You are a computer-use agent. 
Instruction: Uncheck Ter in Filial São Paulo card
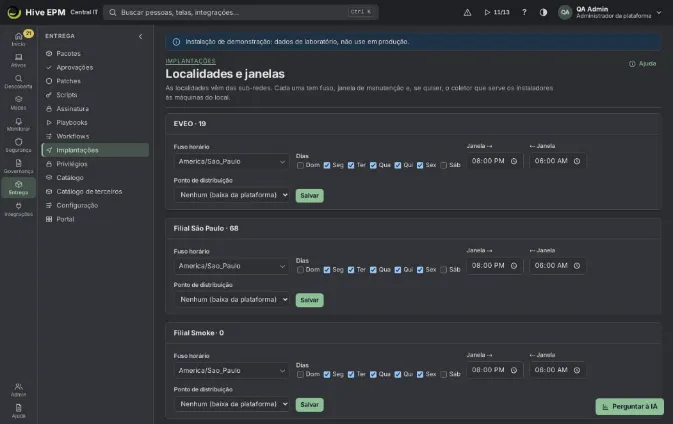pyautogui.click(x=351, y=270)
